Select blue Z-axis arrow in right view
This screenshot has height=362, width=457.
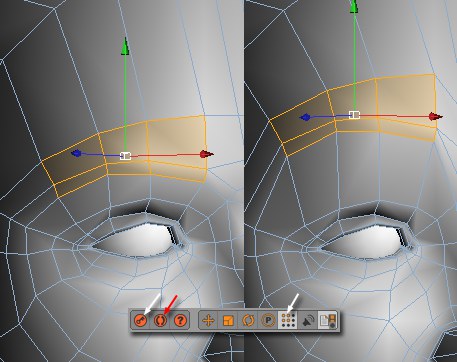(305, 117)
